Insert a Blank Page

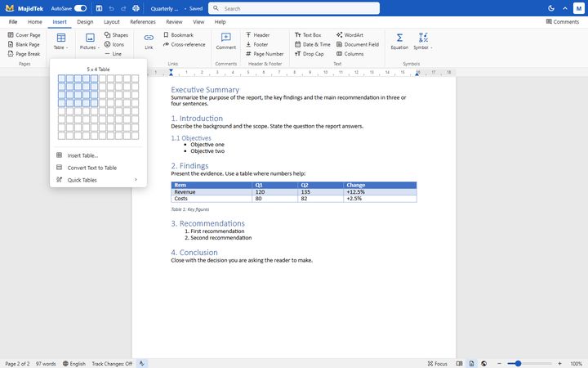(x=24, y=44)
